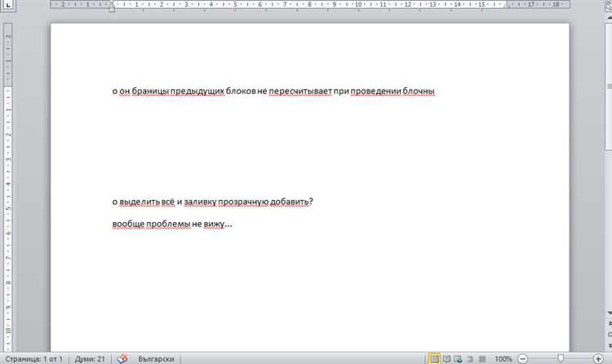Click the word "добавить?" in the document
Viewport: 612px width, 364px height.
291,202
